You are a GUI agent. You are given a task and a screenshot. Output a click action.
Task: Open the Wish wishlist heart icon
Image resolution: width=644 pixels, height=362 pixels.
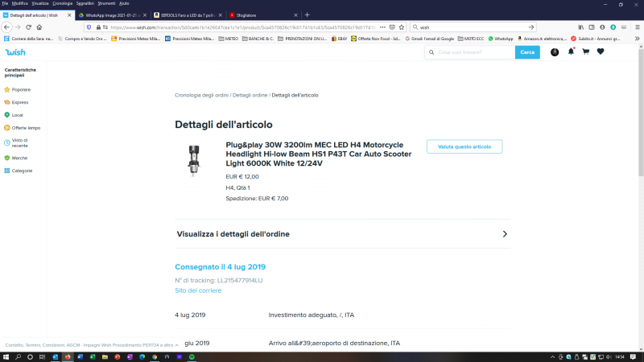point(601,51)
